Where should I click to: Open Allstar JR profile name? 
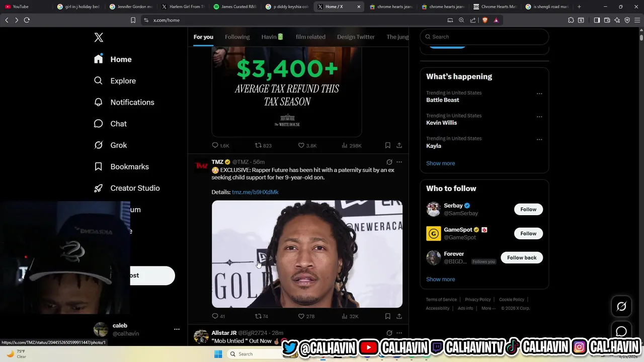[224, 333]
